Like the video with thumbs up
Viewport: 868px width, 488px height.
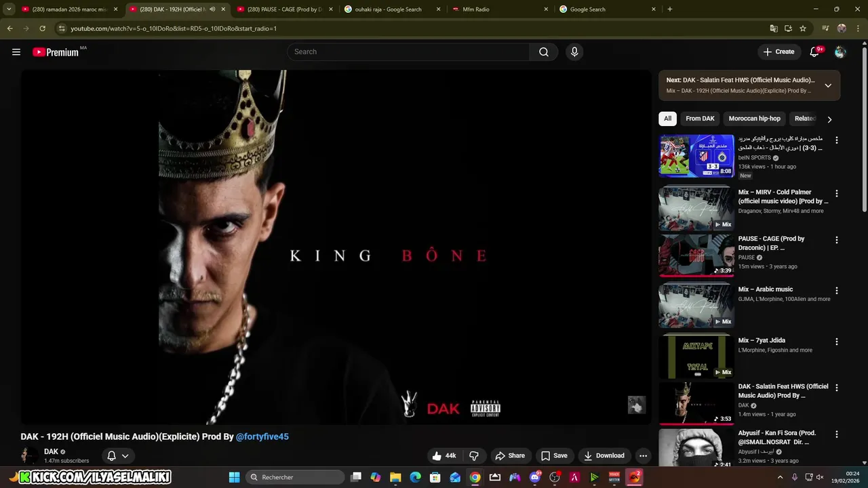coord(444,456)
